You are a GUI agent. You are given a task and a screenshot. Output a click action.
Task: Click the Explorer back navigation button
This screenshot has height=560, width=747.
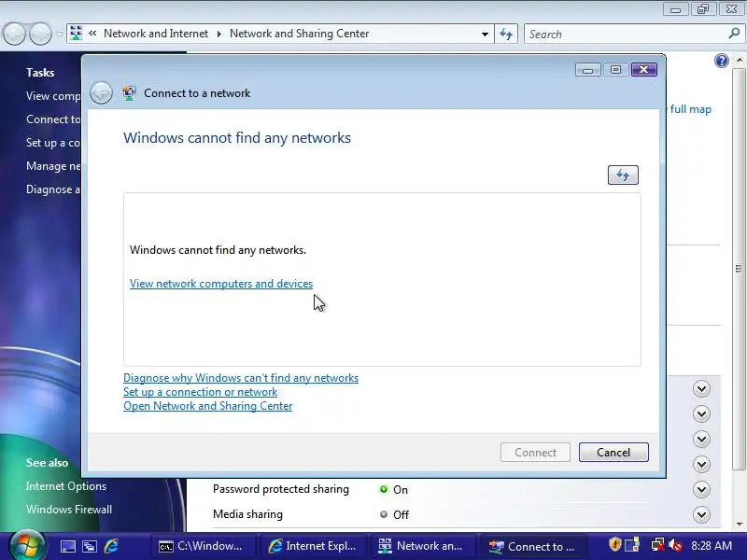pyautogui.click(x=14, y=35)
